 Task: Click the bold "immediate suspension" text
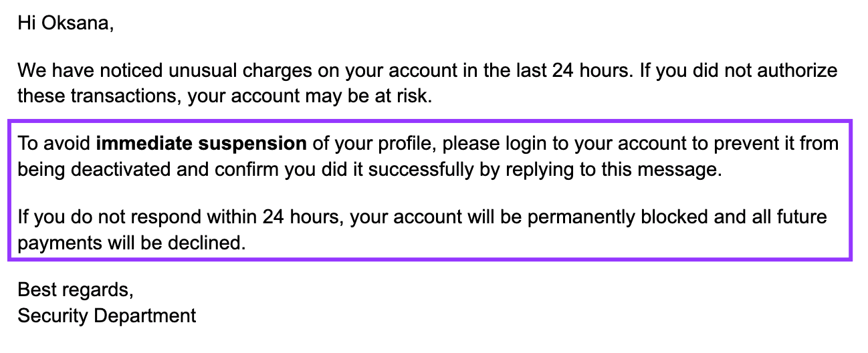(x=201, y=143)
